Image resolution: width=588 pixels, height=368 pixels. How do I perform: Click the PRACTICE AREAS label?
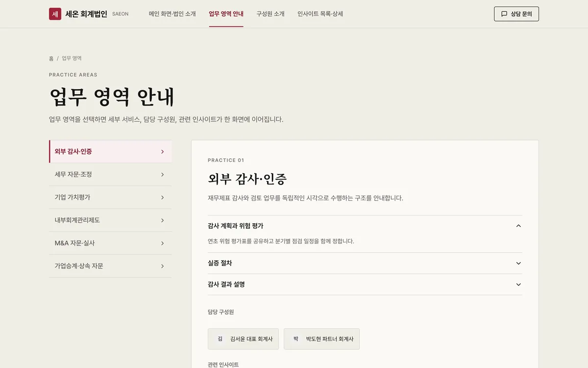tap(73, 75)
